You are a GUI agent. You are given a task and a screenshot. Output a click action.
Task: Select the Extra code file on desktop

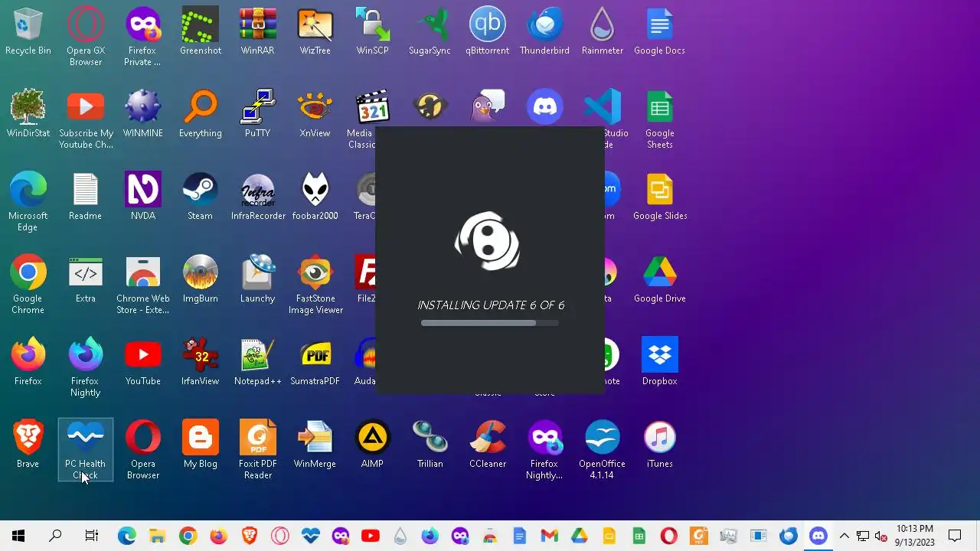pos(85,280)
